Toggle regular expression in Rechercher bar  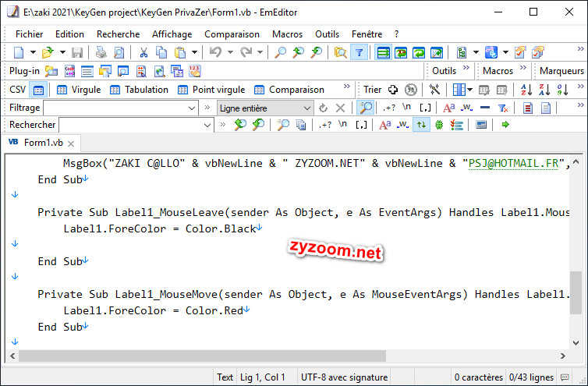(324, 125)
